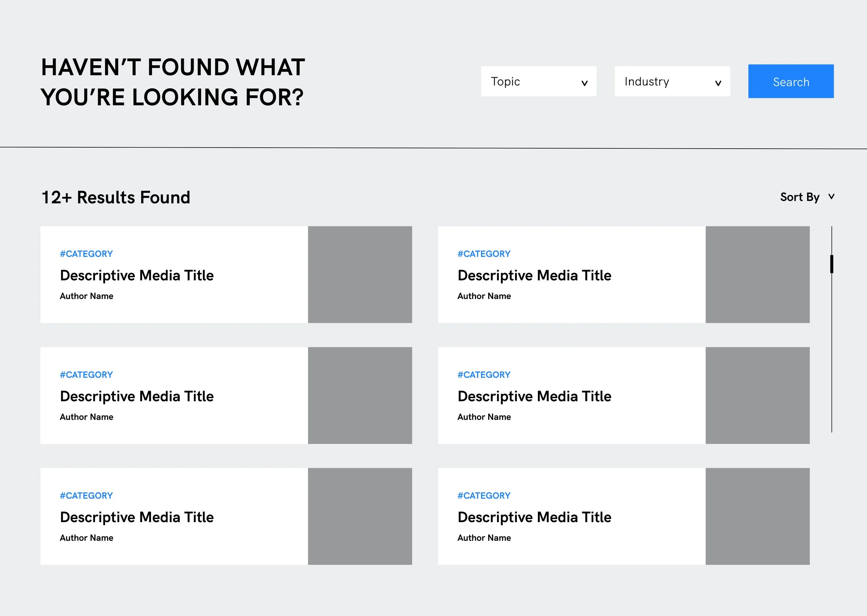Open top-right card's Descriptive Media Title

tap(534, 275)
